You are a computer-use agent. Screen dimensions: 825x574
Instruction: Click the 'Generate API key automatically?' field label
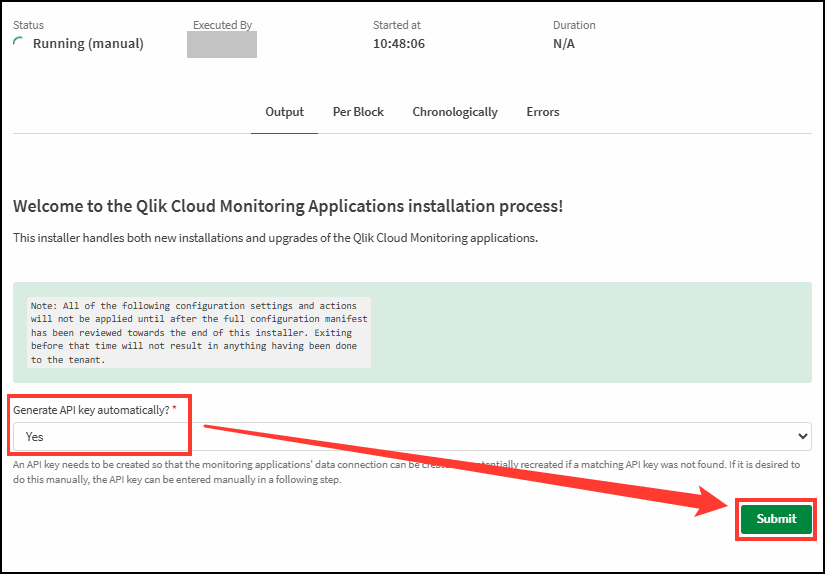(x=90, y=411)
